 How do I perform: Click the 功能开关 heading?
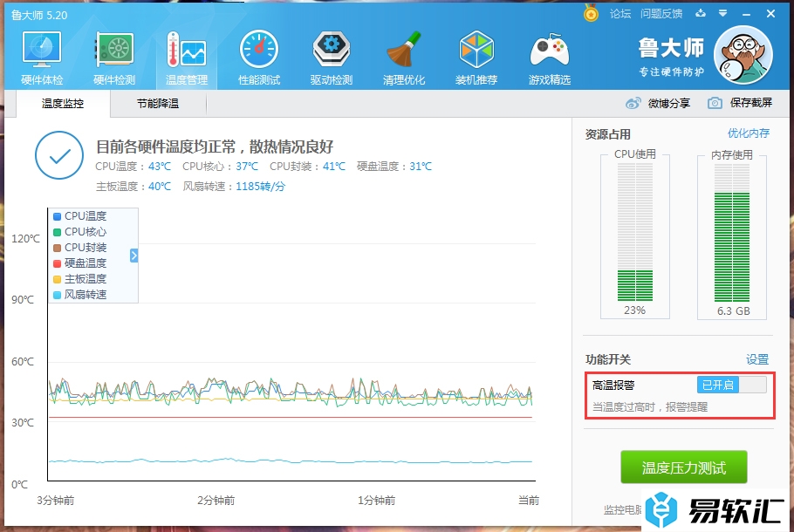tap(607, 359)
